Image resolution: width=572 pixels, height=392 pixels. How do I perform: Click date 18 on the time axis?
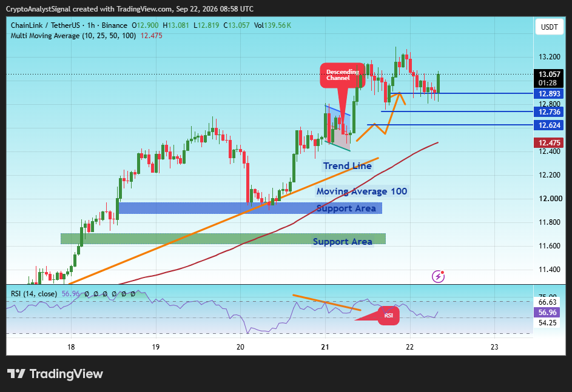71,347
